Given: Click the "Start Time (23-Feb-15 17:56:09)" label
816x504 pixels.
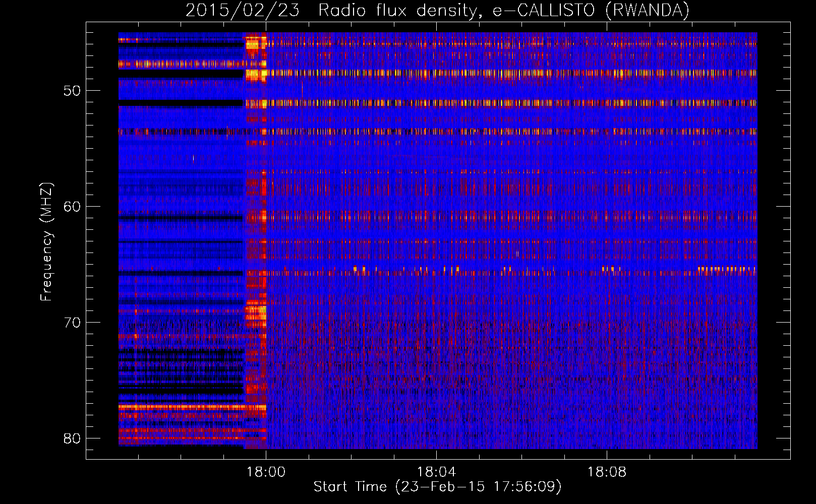Looking at the screenshot, I should point(437,487).
